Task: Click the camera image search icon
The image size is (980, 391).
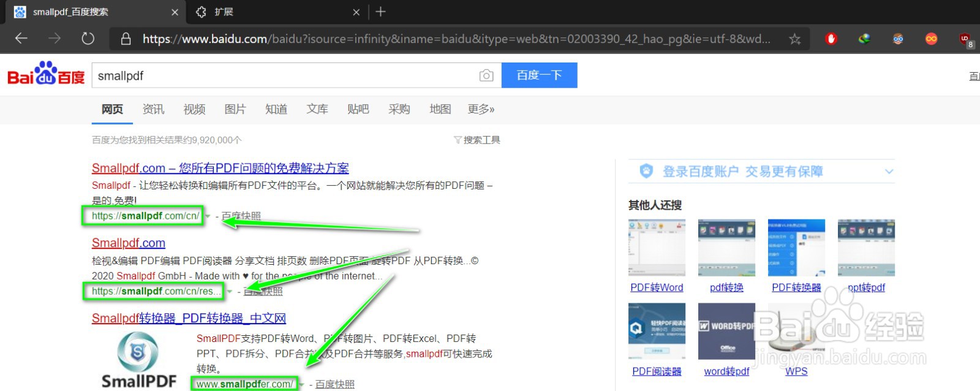Action: pyautogui.click(x=486, y=75)
